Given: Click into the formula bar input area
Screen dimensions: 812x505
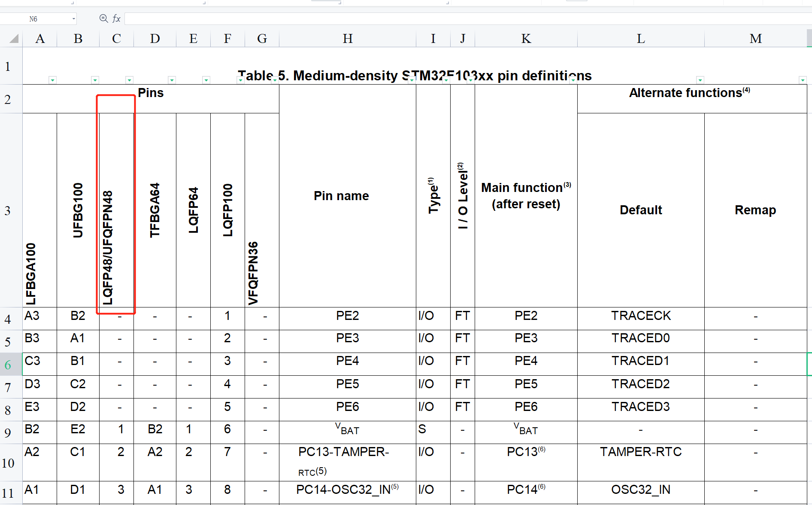Looking at the screenshot, I should [468, 18].
